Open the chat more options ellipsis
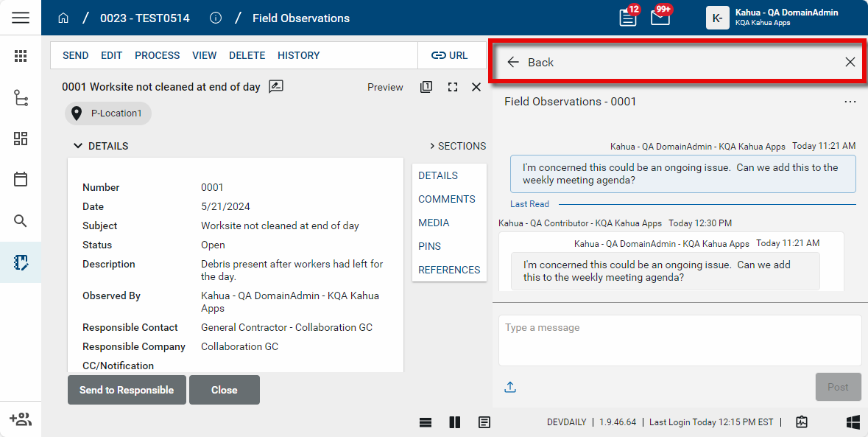This screenshot has height=437, width=868. coord(850,102)
